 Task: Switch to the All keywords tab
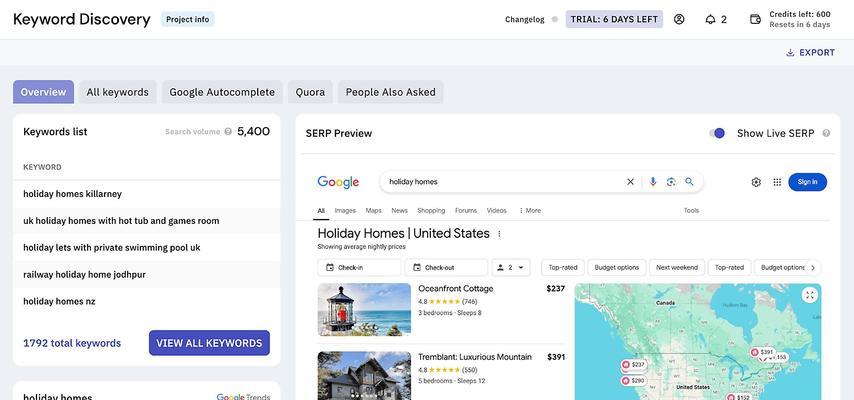pos(118,92)
